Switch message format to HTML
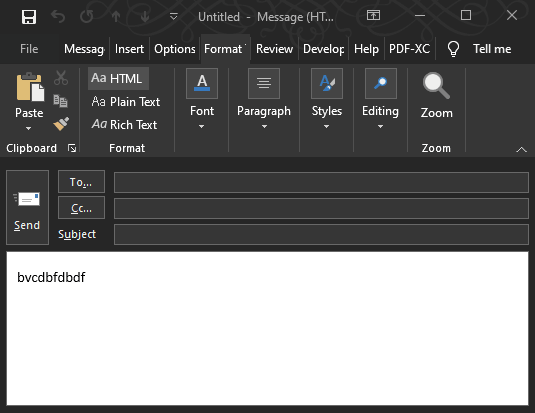Viewport: 535px width, 413px height. click(x=118, y=79)
